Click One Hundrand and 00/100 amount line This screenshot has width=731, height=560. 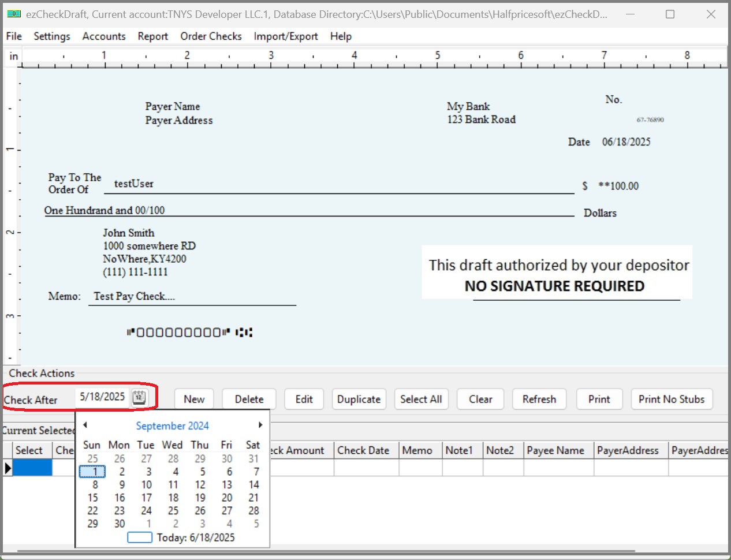point(105,210)
